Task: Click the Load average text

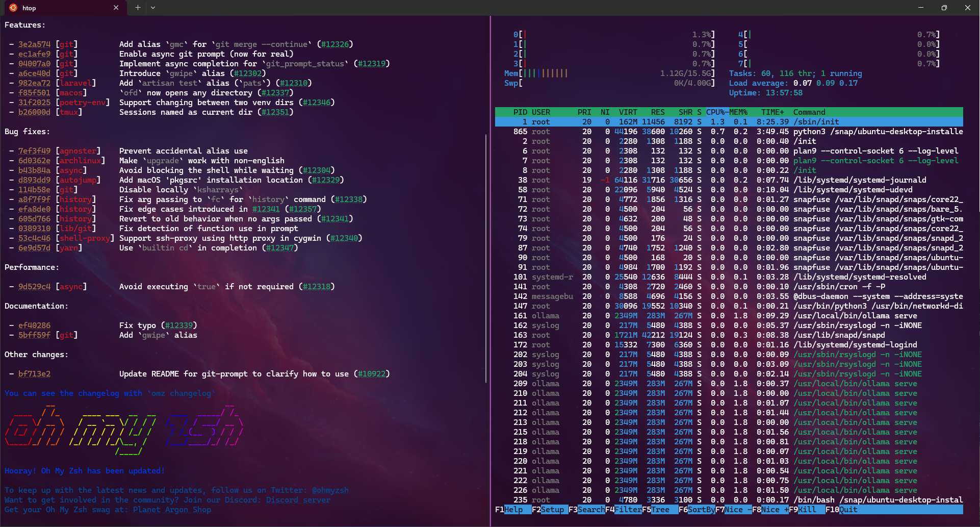Action: pos(793,83)
